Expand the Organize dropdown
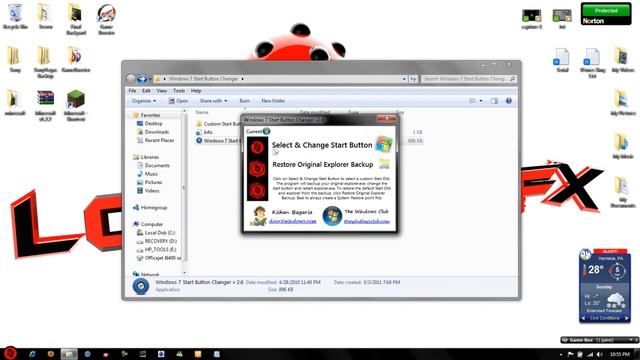 pos(144,101)
